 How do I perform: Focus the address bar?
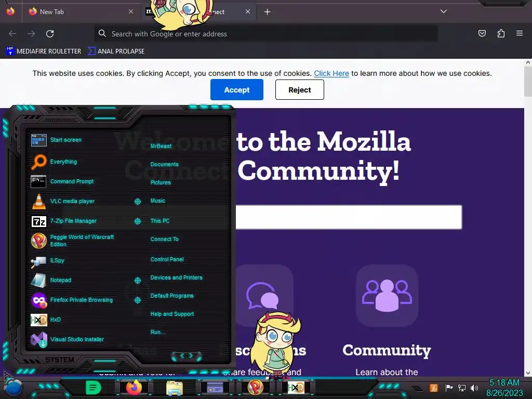pyautogui.click(x=266, y=34)
